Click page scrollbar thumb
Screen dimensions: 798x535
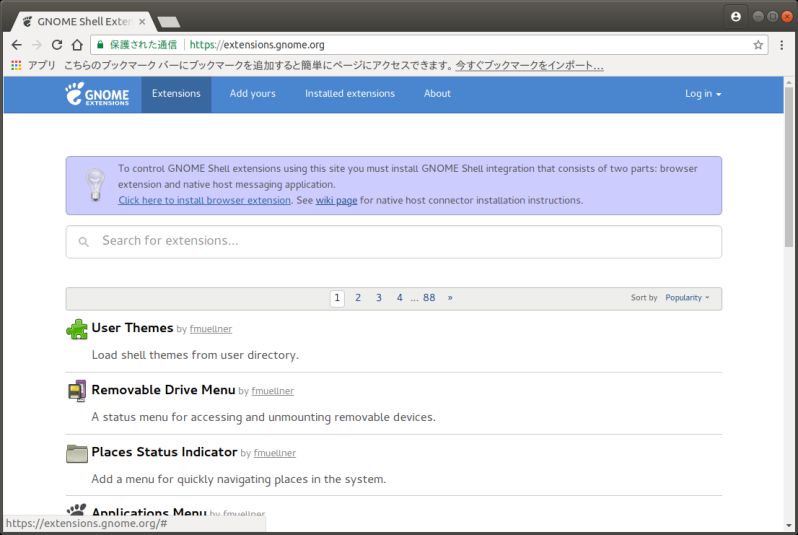tap(789, 167)
